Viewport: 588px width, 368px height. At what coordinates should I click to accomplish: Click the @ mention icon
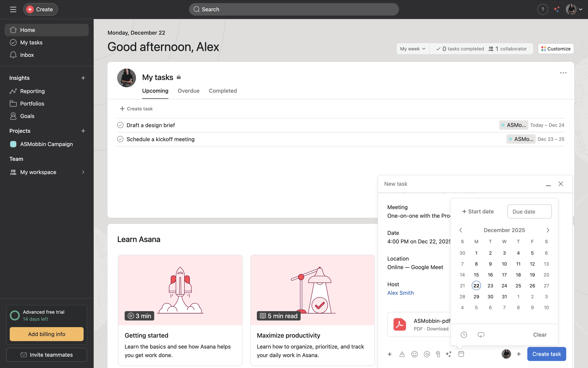pos(427,354)
